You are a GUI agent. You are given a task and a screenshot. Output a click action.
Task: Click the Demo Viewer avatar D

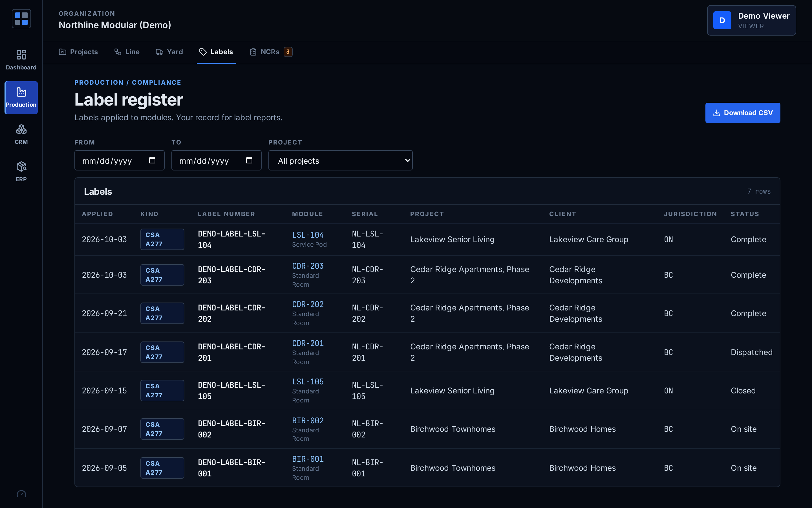tap(722, 20)
